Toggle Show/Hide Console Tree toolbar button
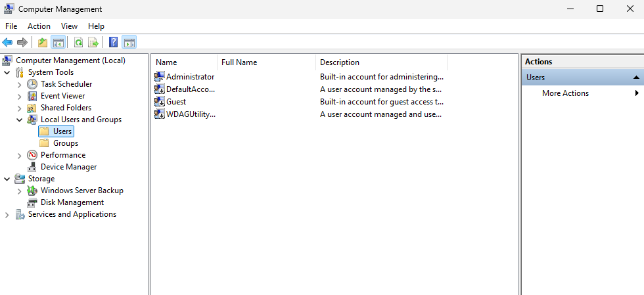 point(58,42)
